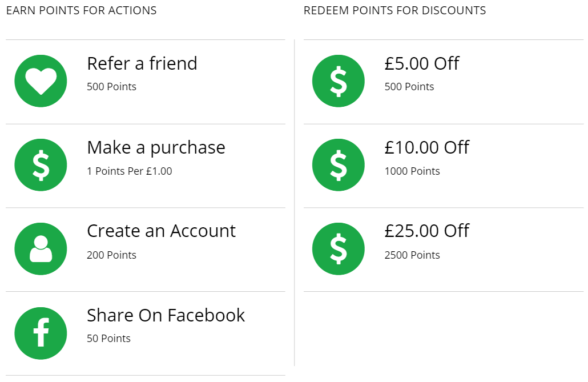Click the Redeem Points For Discounts heading

pos(394,11)
